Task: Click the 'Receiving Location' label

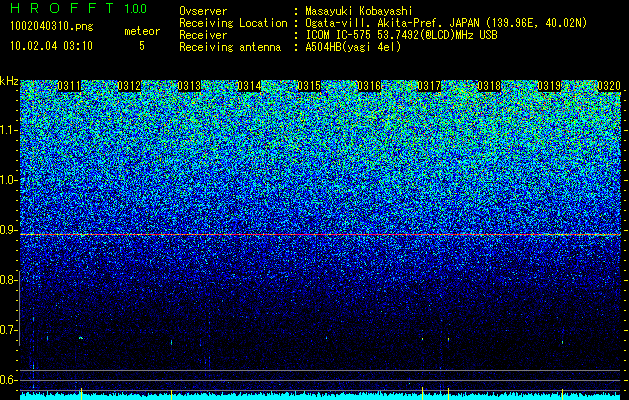Action: click(x=233, y=23)
